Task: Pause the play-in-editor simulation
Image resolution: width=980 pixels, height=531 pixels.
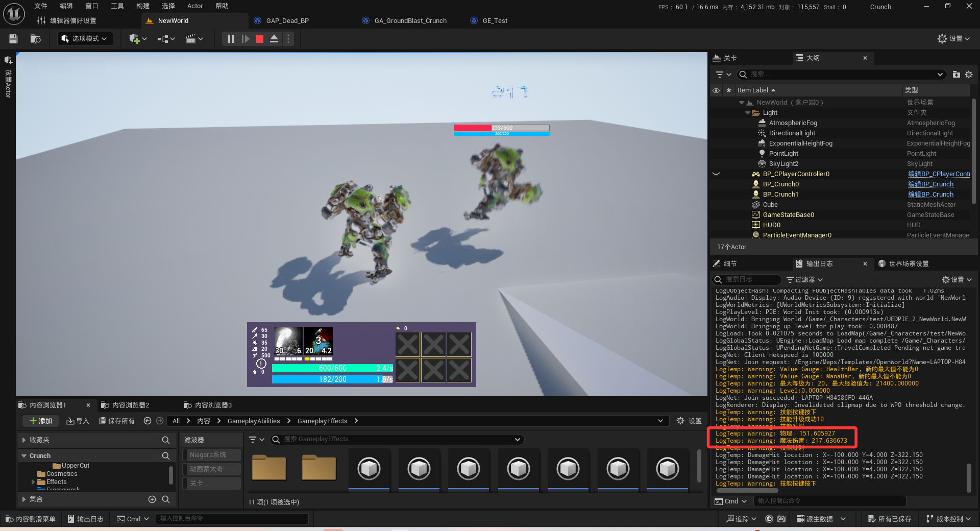Action: pyautogui.click(x=231, y=39)
